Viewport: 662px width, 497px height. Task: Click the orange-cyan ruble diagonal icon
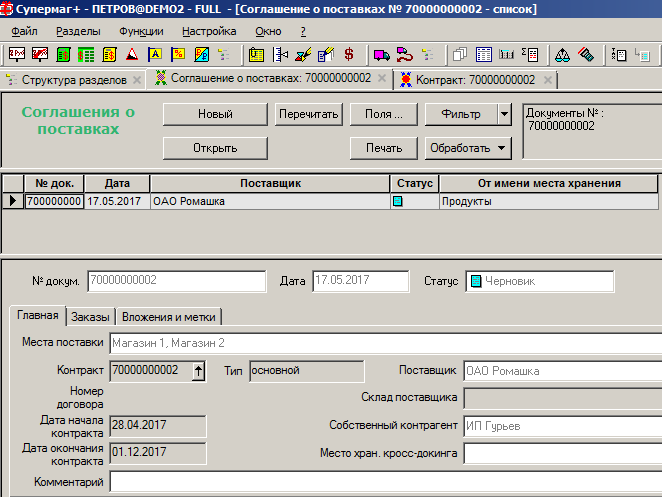(x=201, y=55)
